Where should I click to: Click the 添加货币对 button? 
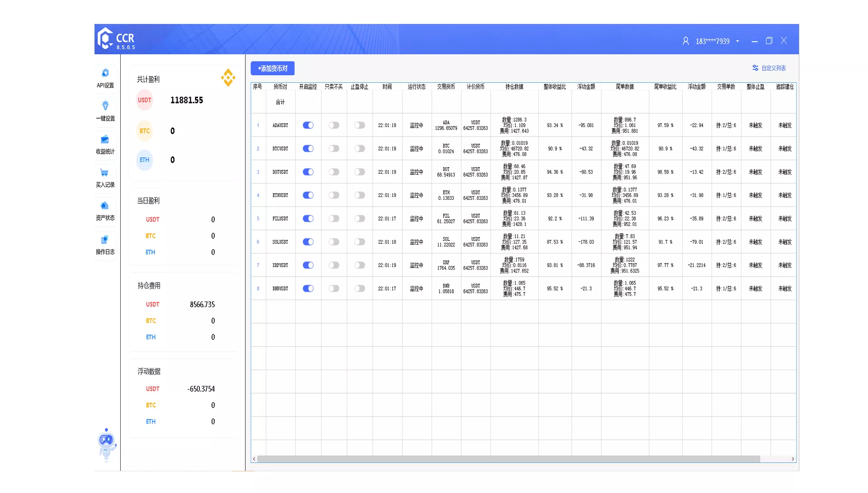[x=273, y=68]
